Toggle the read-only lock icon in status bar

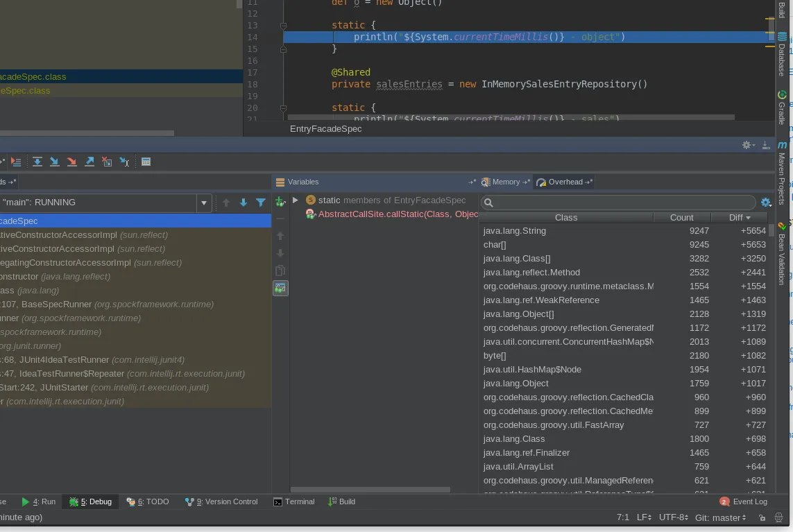pos(762,517)
